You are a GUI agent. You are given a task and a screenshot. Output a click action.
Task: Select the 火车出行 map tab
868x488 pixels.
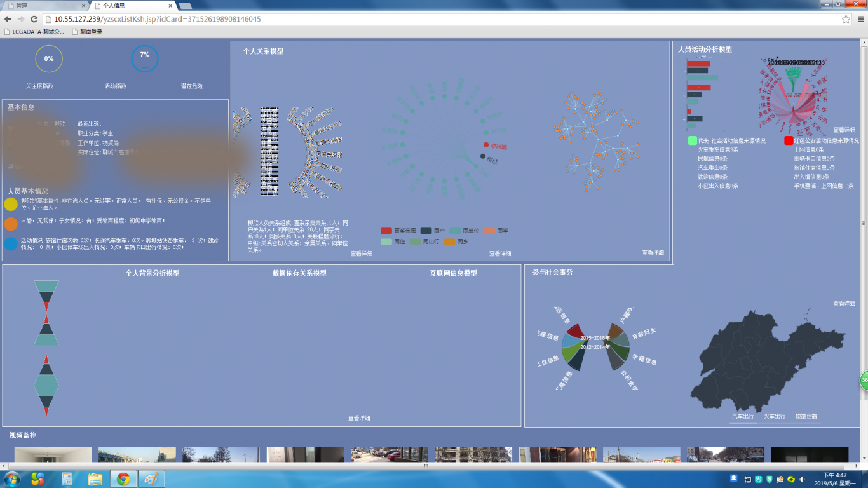[774, 417]
